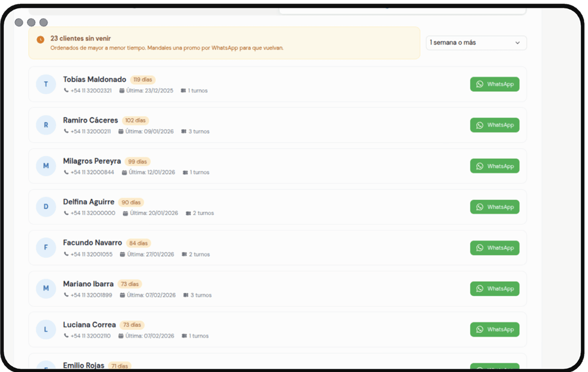Click the phone icon in Facundo Navarro's row
The image size is (588, 372).
[x=66, y=254]
